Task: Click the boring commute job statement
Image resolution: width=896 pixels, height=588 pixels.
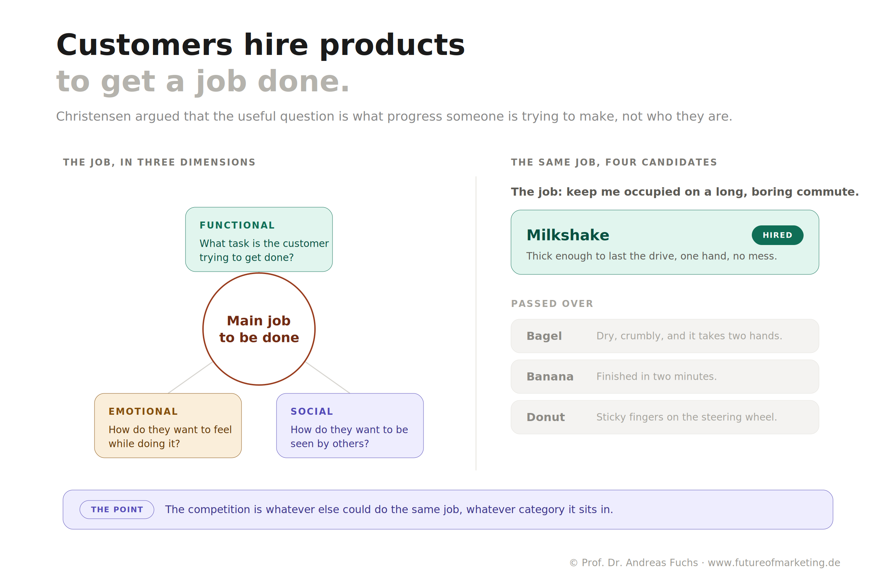Action: pyautogui.click(x=685, y=192)
